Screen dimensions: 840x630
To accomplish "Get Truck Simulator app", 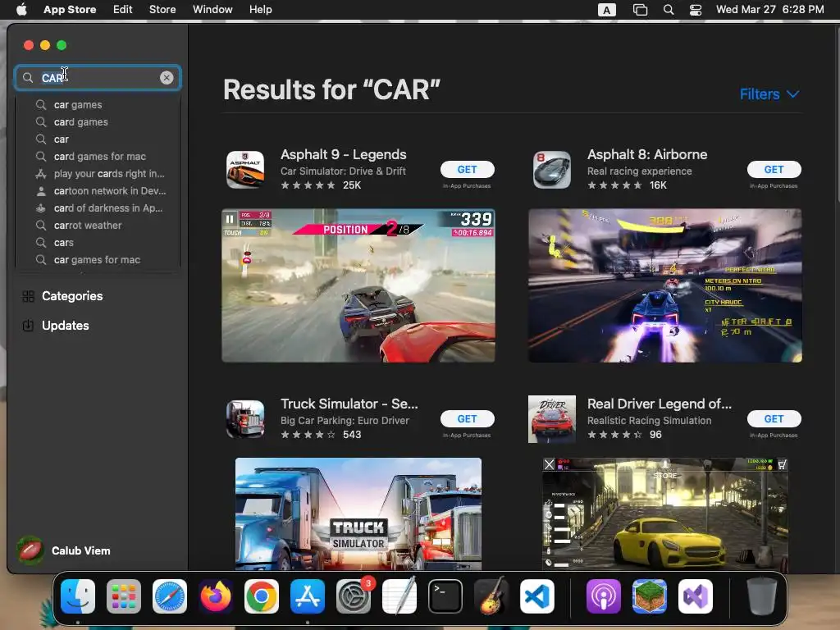I will (x=467, y=419).
